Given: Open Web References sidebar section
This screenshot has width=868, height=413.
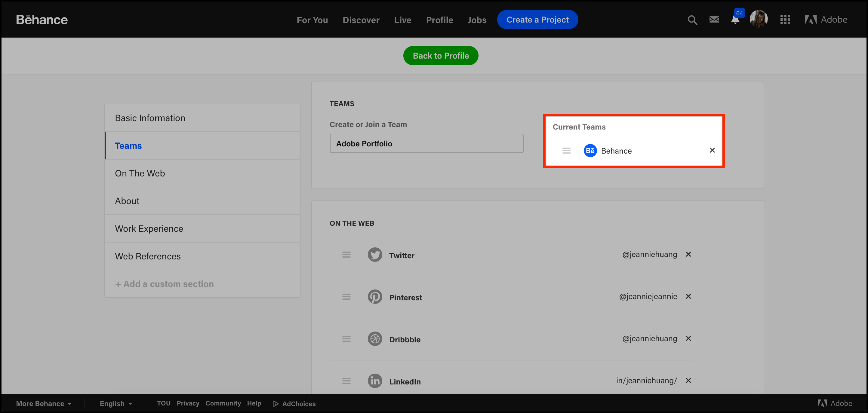Looking at the screenshot, I should pyautogui.click(x=147, y=256).
